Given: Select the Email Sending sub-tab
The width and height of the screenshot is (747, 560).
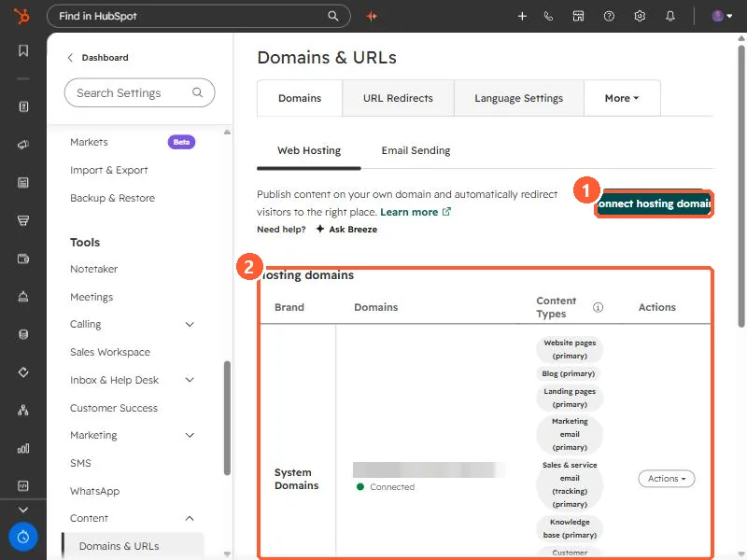Looking at the screenshot, I should (416, 150).
